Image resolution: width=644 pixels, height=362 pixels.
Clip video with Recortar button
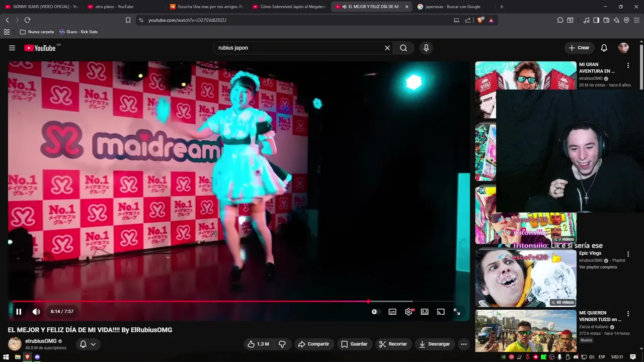[x=393, y=344]
